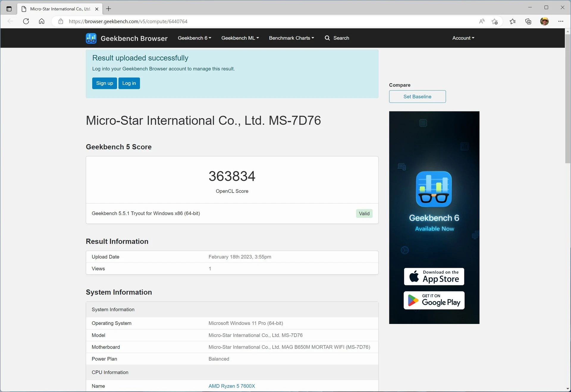The width and height of the screenshot is (571, 392).
Task: Go to the browser home page
Action: click(x=42, y=21)
